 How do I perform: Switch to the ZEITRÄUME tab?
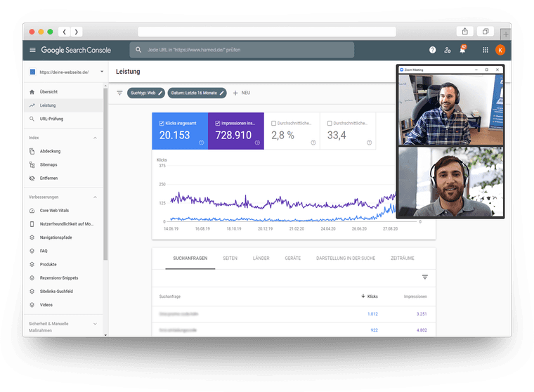[402, 258]
